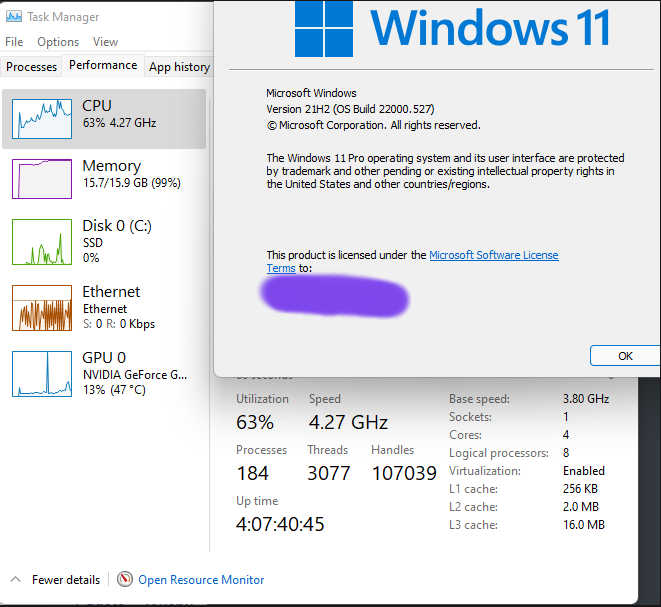Click the Terms link in About dialog
This screenshot has width=661, height=607.
[281, 268]
